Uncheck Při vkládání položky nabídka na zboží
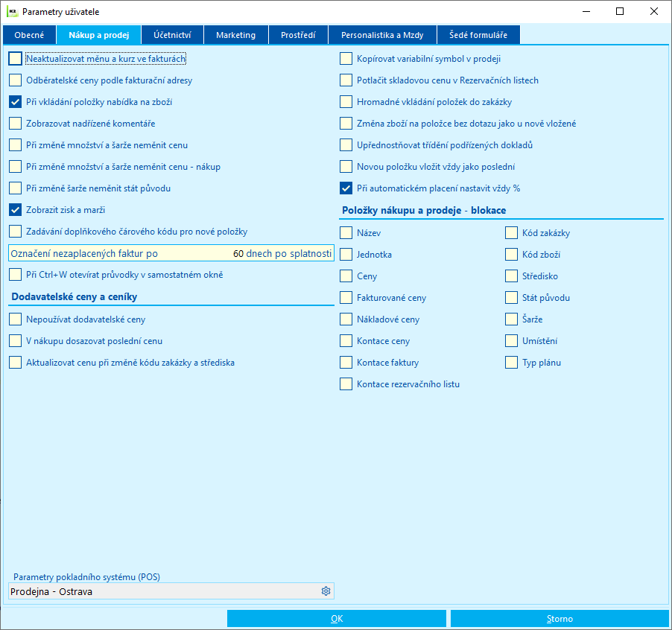Screen dimensions: 672x630 (x=16, y=102)
